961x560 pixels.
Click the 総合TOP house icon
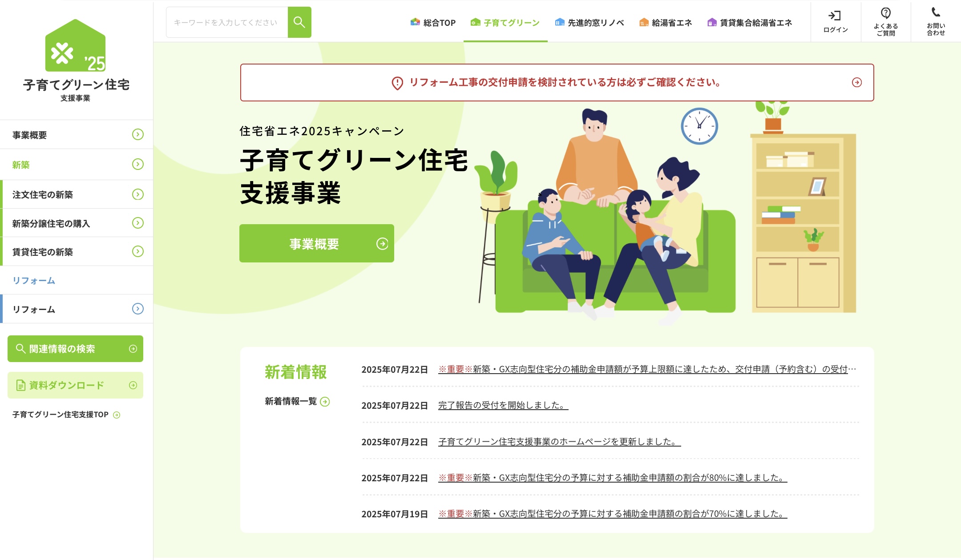coord(415,22)
